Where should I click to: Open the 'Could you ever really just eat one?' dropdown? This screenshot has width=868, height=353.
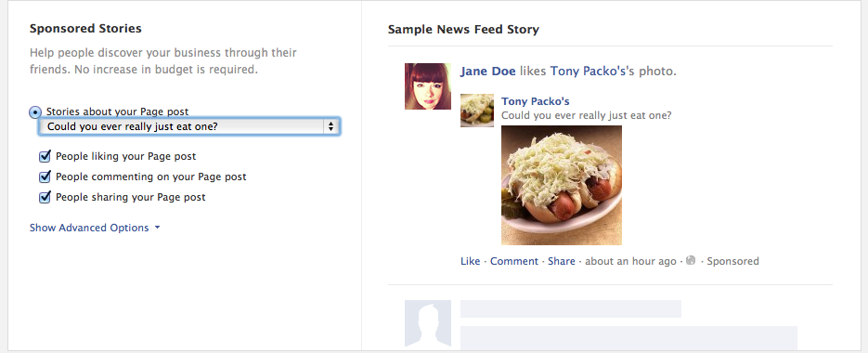188,126
